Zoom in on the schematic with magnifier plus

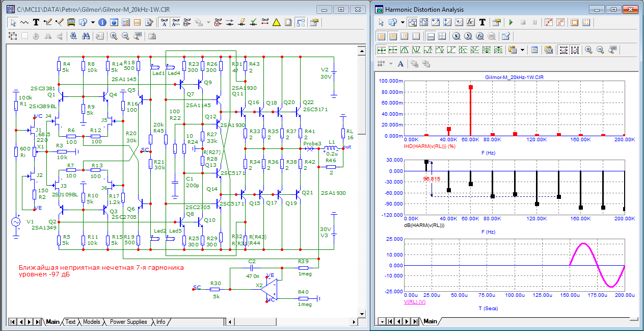click(x=113, y=36)
